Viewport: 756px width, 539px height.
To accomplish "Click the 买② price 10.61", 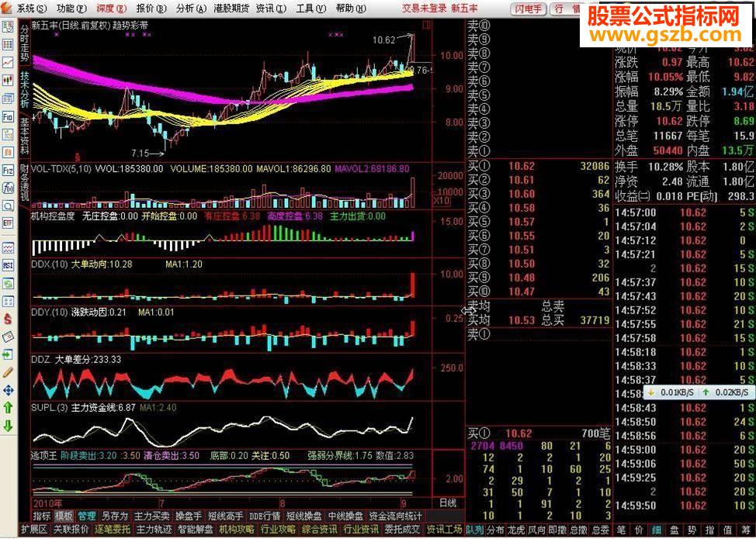I will coord(521,180).
